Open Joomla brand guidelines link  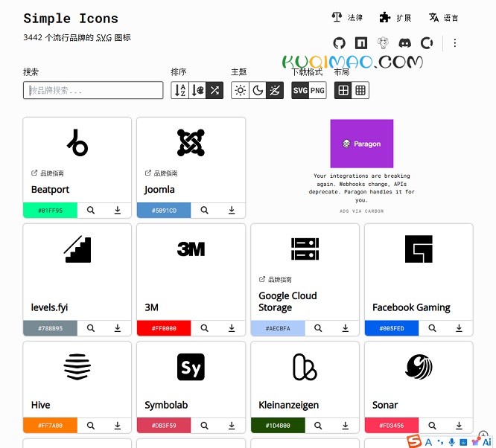click(161, 173)
